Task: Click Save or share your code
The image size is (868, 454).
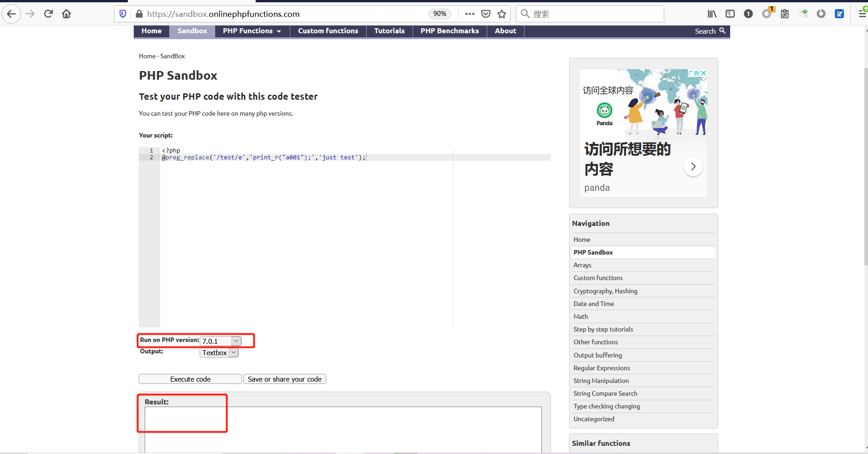Action: [284, 378]
